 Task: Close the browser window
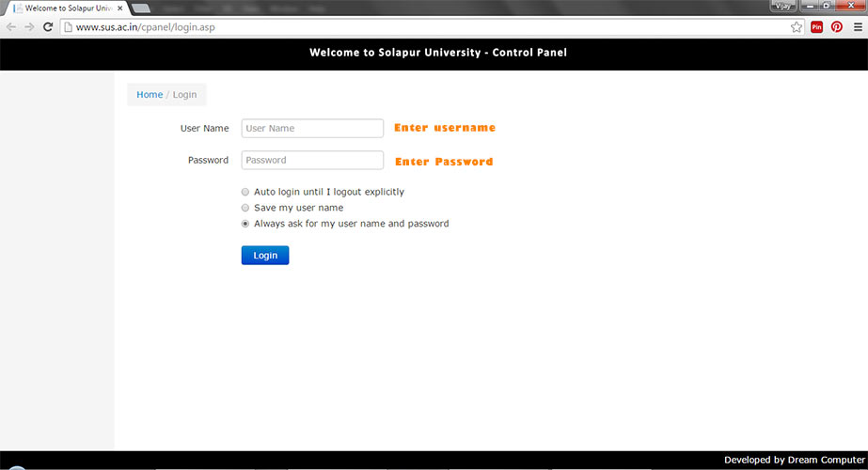point(851,6)
